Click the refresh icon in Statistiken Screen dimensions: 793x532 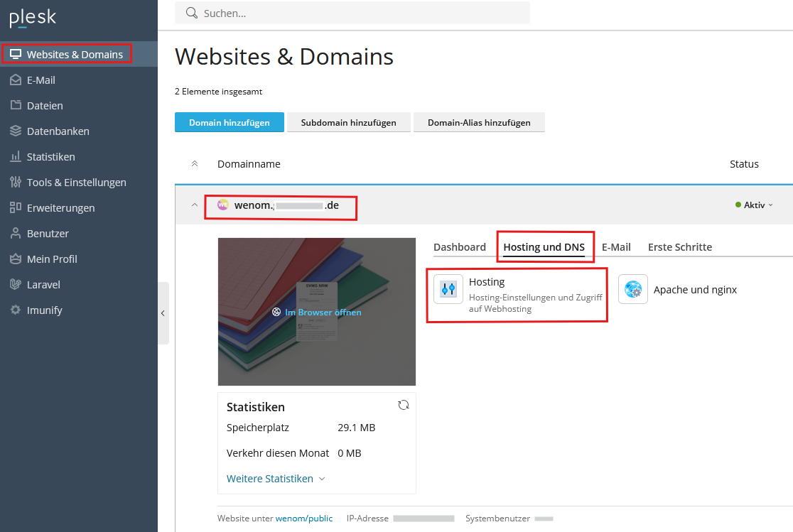pos(404,405)
